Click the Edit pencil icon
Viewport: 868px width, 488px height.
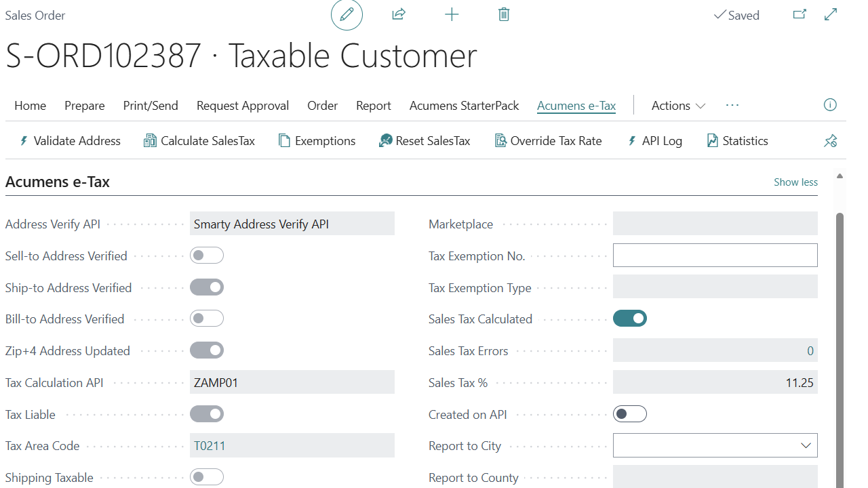(347, 14)
